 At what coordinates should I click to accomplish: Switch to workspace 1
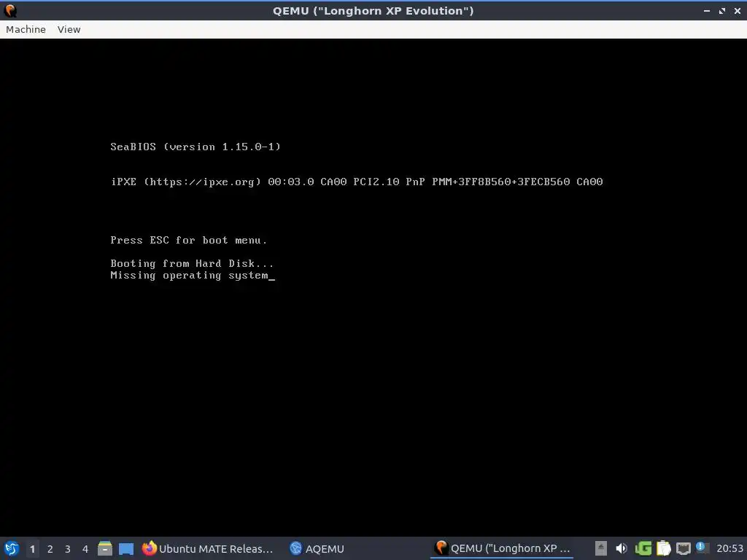pyautogui.click(x=32, y=548)
